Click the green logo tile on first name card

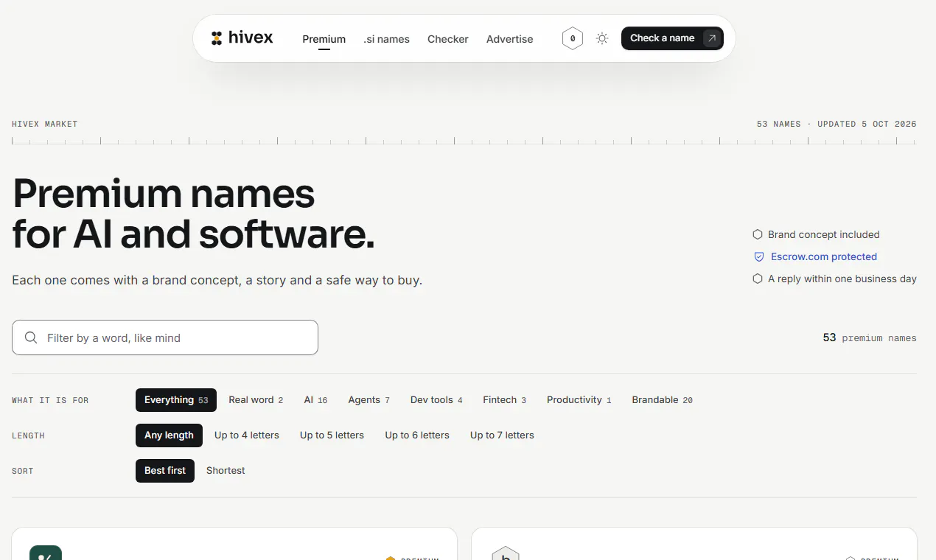click(46, 553)
